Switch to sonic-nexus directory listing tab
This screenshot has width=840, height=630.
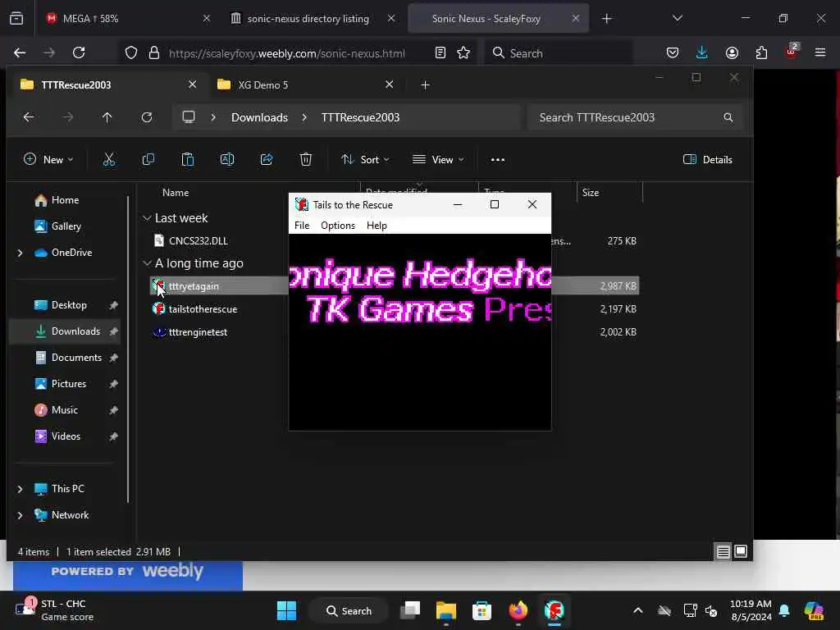(x=313, y=19)
